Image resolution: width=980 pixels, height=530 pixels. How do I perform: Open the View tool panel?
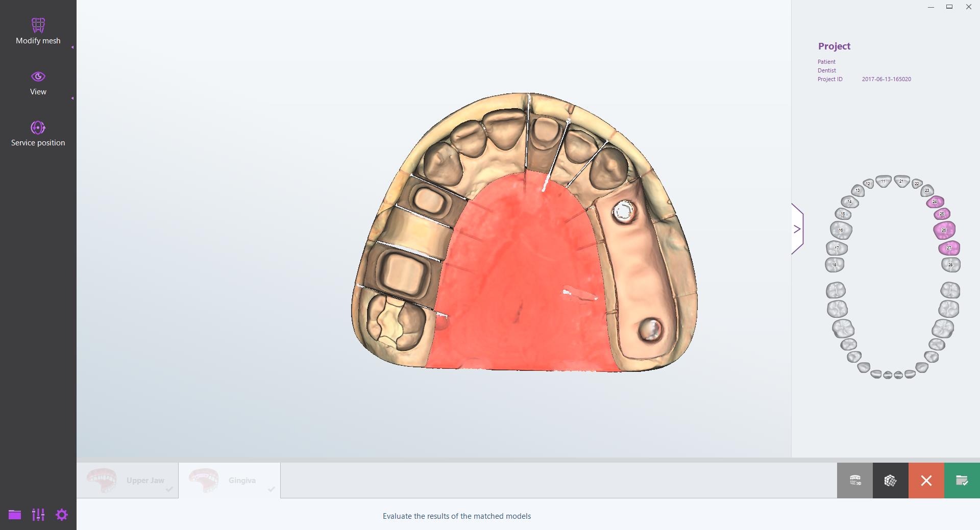tap(38, 83)
